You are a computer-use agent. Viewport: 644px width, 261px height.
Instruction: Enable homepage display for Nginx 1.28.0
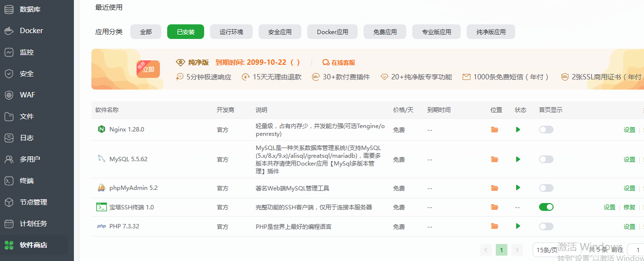pos(546,130)
